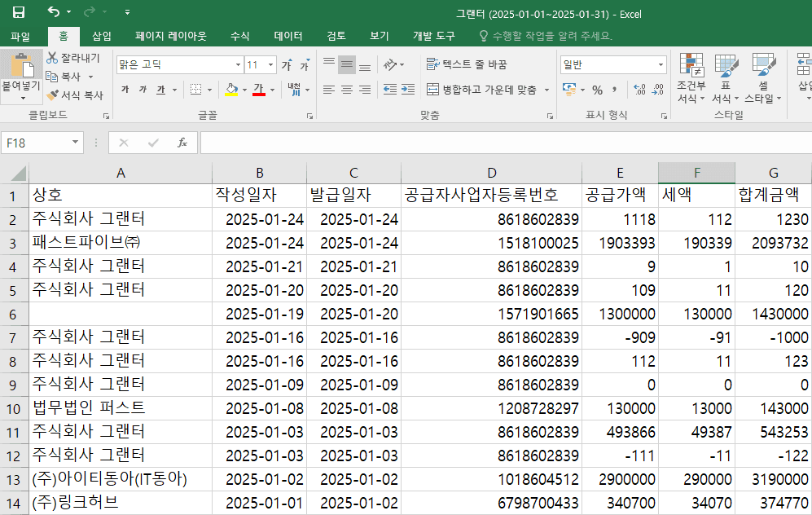Open the number format dropdown 일반
The width and height of the screenshot is (812, 515).
[661, 64]
